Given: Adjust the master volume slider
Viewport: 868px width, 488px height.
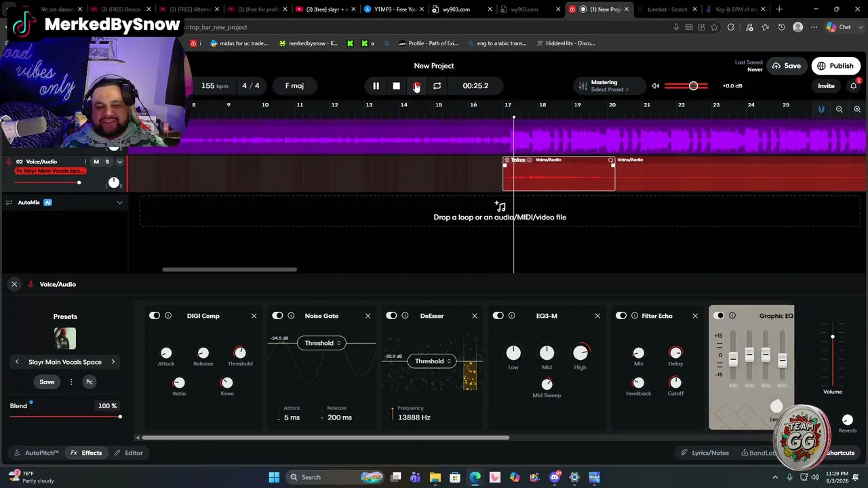Looking at the screenshot, I should pos(686,86).
